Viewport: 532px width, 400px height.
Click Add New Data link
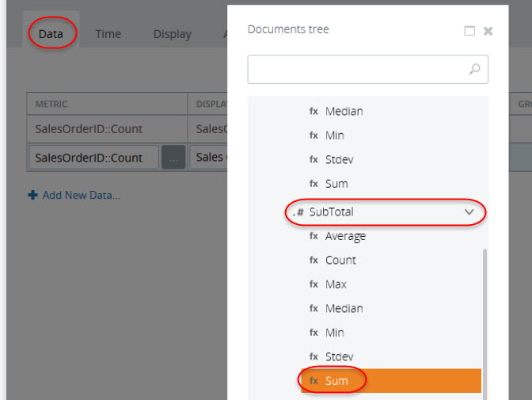pyautogui.click(x=81, y=195)
